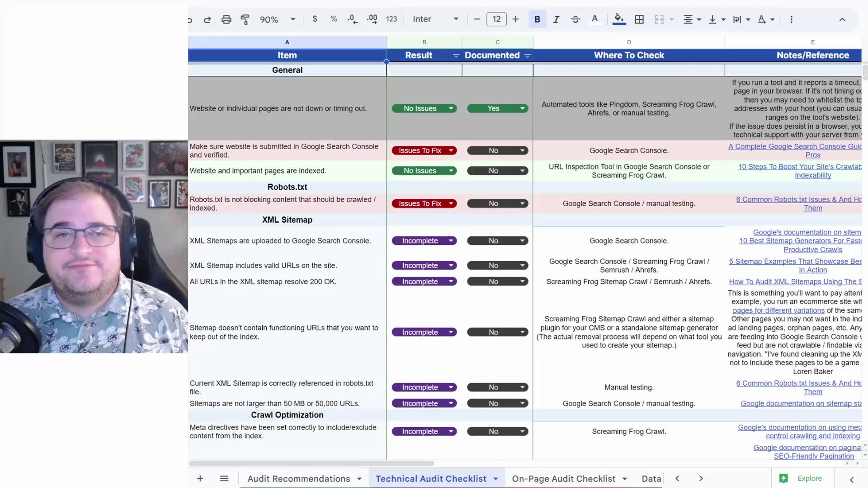Click the redo arrow icon

[207, 19]
